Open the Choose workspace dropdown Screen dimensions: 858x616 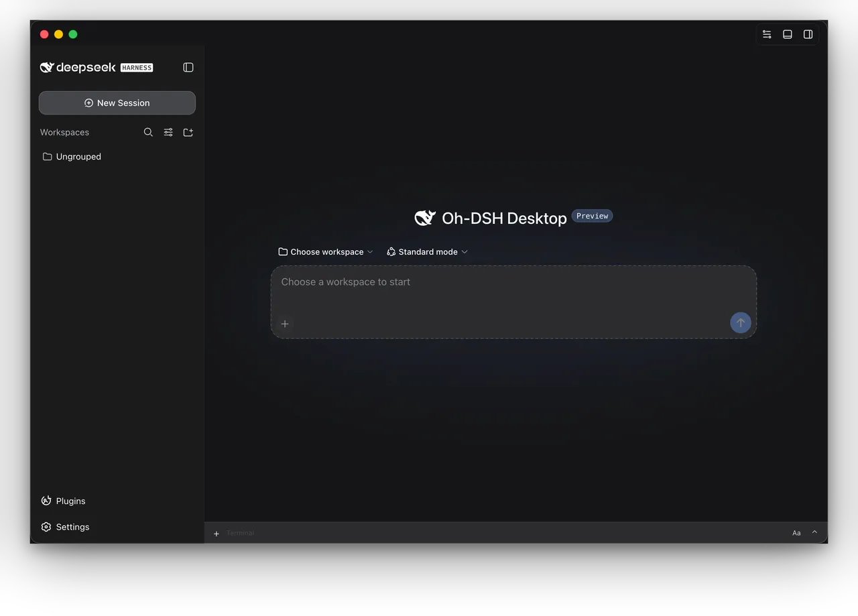(x=326, y=252)
